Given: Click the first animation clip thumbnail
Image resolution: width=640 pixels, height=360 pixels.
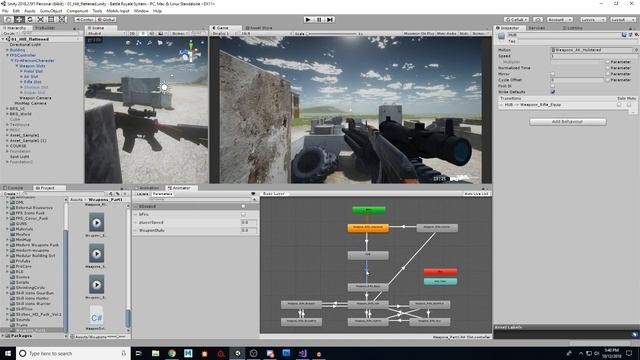Looking at the screenshot, I should (x=97, y=222).
